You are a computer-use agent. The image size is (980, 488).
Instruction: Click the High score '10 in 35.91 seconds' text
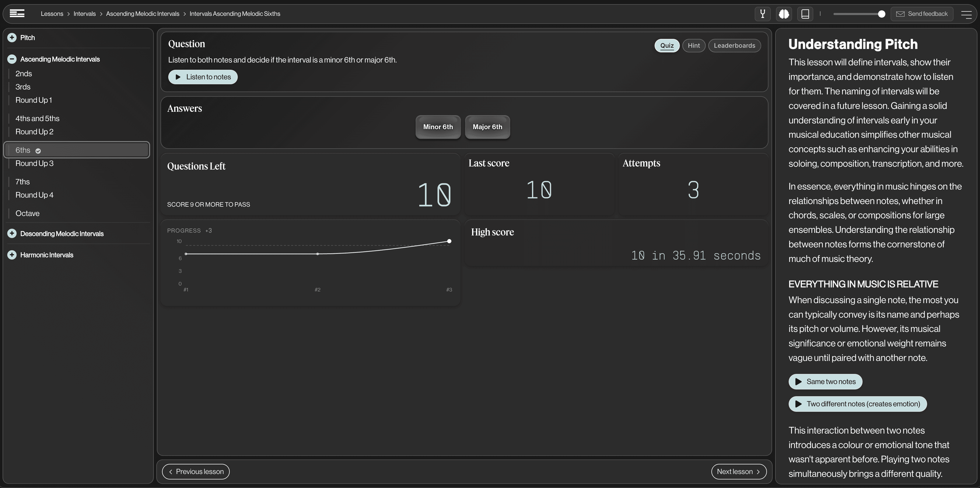[696, 255]
